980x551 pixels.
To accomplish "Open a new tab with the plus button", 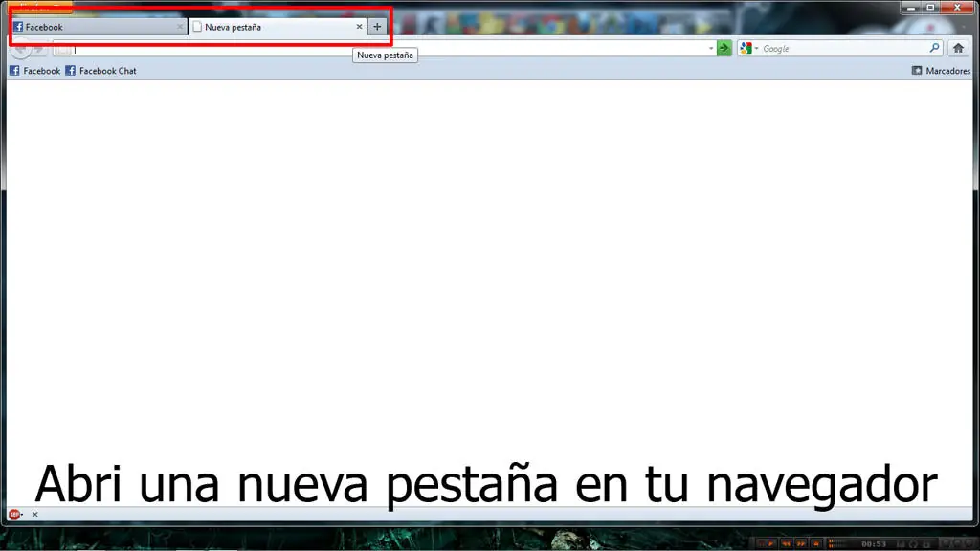I will coord(377,27).
